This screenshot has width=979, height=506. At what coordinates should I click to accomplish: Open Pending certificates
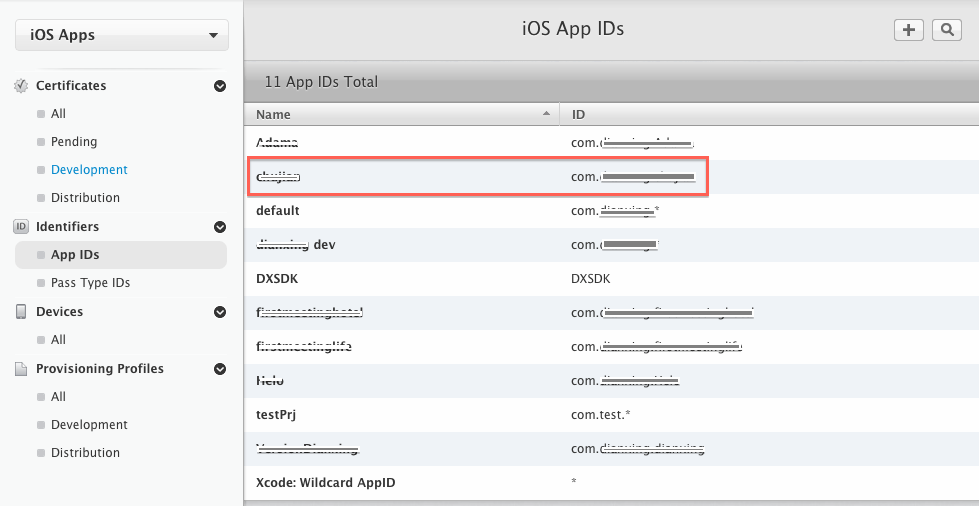tap(74, 142)
